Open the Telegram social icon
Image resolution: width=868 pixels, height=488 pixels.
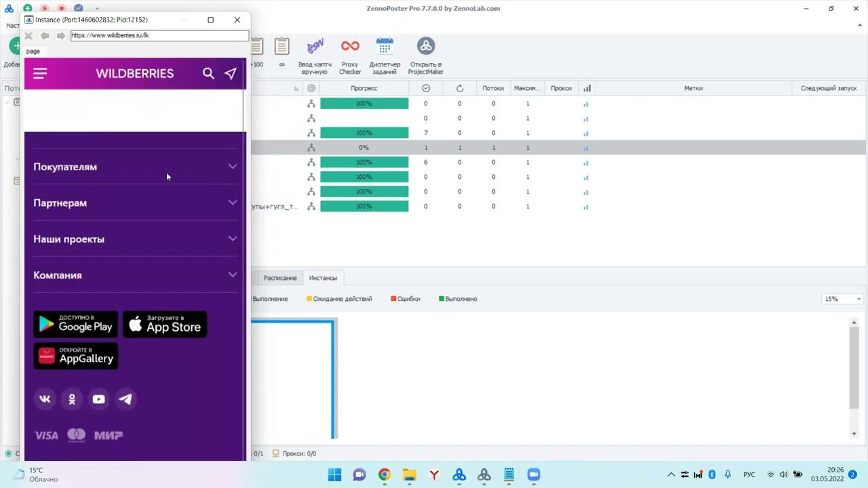click(125, 399)
